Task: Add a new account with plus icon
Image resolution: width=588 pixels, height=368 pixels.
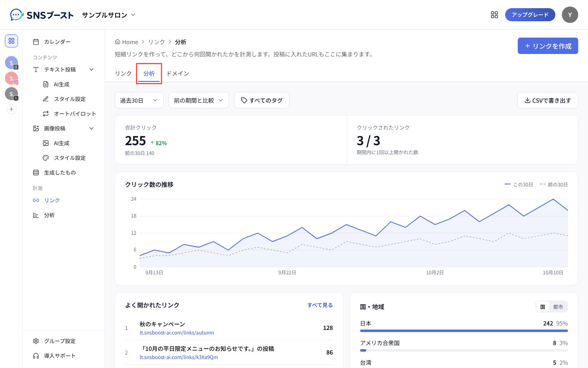Action: [11, 109]
